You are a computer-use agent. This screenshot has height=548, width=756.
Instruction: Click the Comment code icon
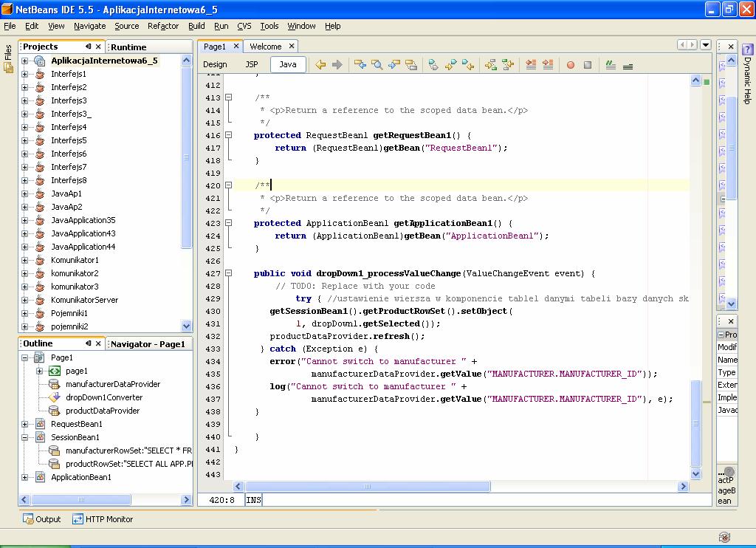click(611, 65)
